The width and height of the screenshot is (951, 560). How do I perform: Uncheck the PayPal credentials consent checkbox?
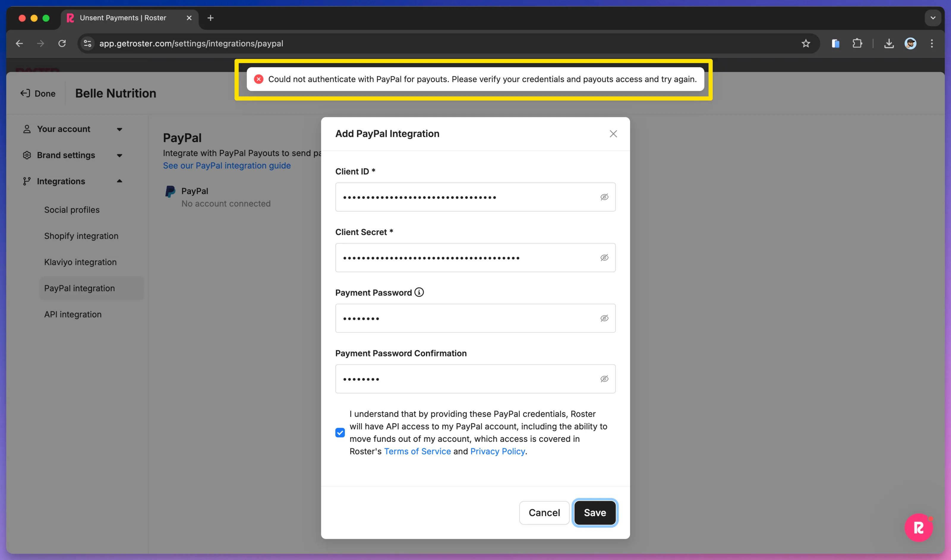340,433
